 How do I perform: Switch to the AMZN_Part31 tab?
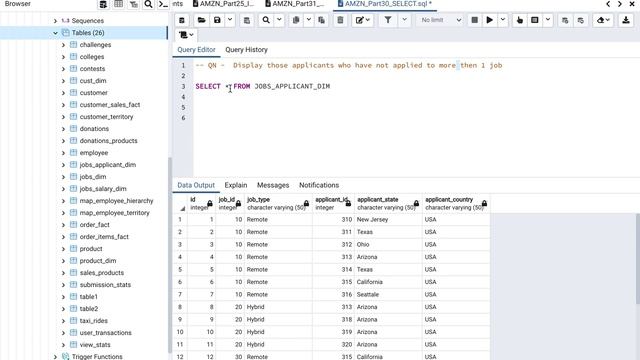click(295, 4)
